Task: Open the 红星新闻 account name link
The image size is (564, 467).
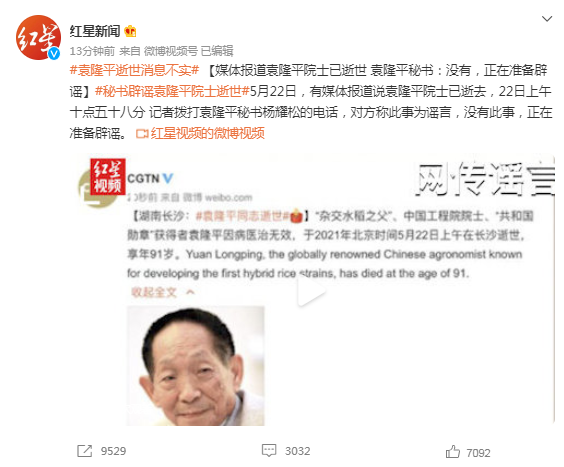Action: (95, 31)
